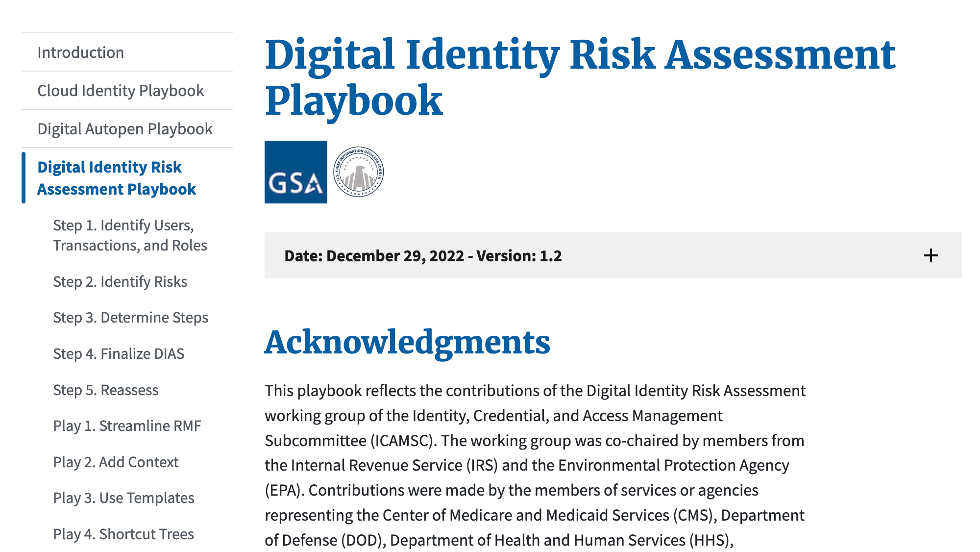Open the Introduction page
980x552 pixels.
click(80, 52)
